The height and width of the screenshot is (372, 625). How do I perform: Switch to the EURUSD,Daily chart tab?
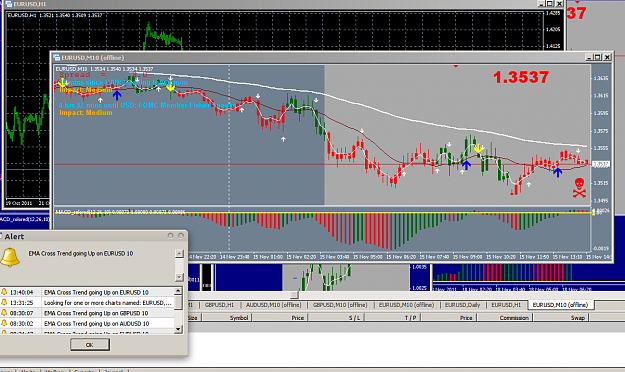click(462, 305)
